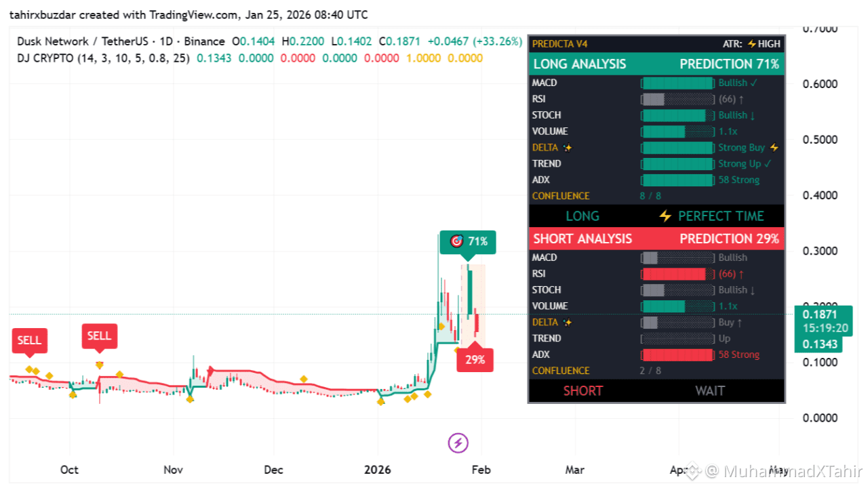Click the Oct label on time axis

(x=69, y=470)
